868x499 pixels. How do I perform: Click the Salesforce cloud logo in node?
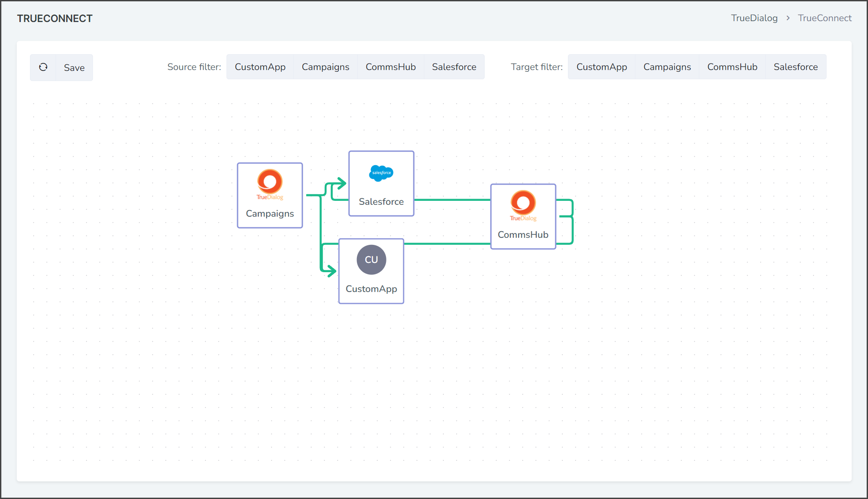(x=381, y=173)
